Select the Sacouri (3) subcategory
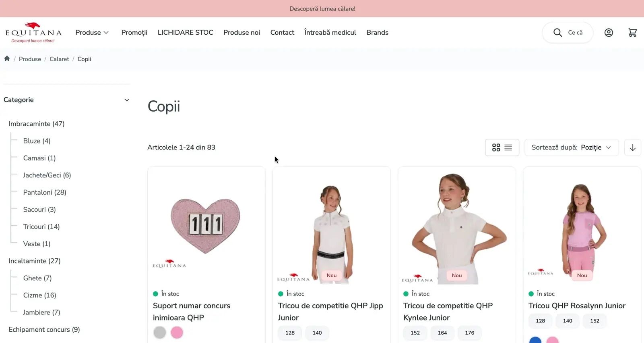Image resolution: width=644 pixels, height=343 pixels. click(39, 210)
